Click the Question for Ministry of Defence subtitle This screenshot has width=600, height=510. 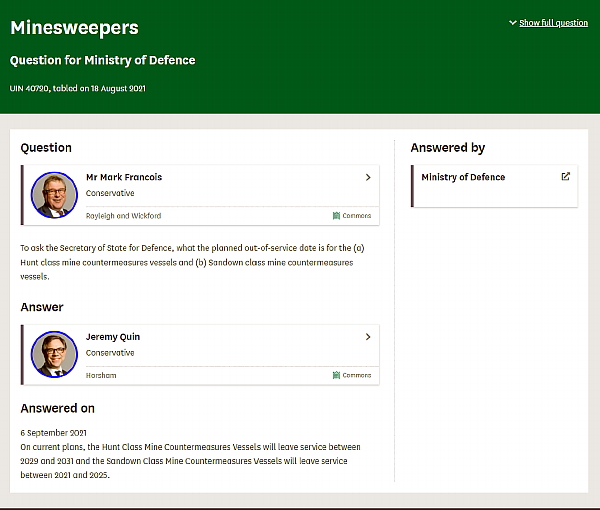pos(103,60)
